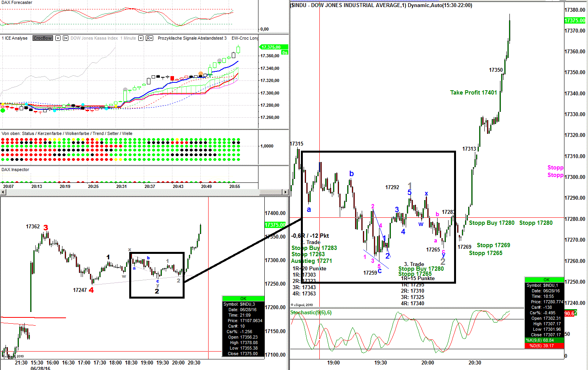Open the dropdown arrow next to CrocBow

[58, 38]
